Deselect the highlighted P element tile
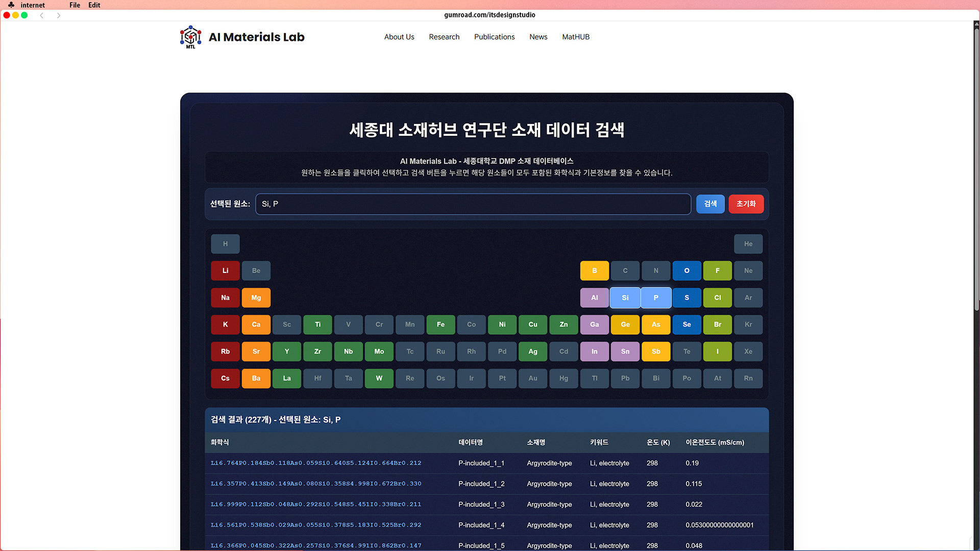The width and height of the screenshot is (980, 551). [656, 297]
